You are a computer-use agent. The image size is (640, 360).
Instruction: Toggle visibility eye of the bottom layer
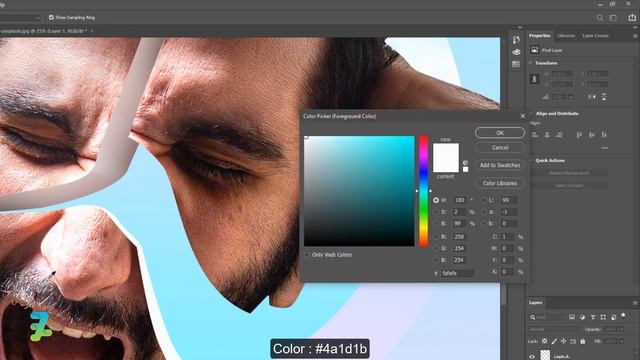click(532, 356)
